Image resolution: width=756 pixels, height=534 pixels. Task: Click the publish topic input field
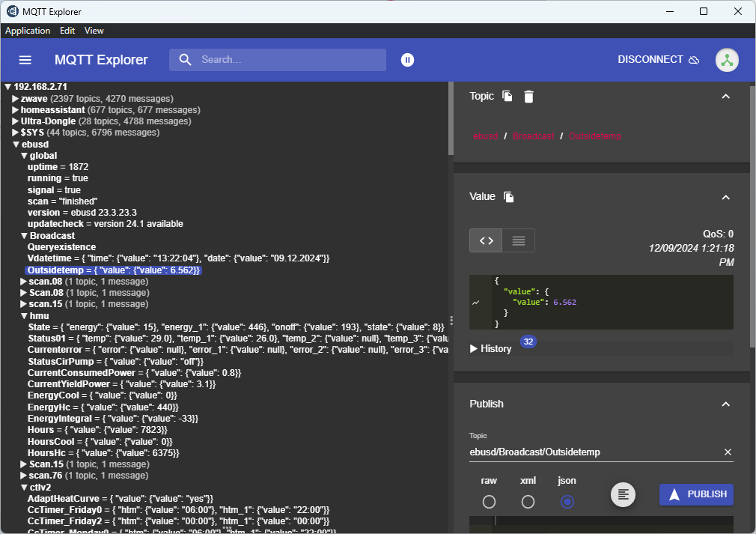(x=594, y=452)
